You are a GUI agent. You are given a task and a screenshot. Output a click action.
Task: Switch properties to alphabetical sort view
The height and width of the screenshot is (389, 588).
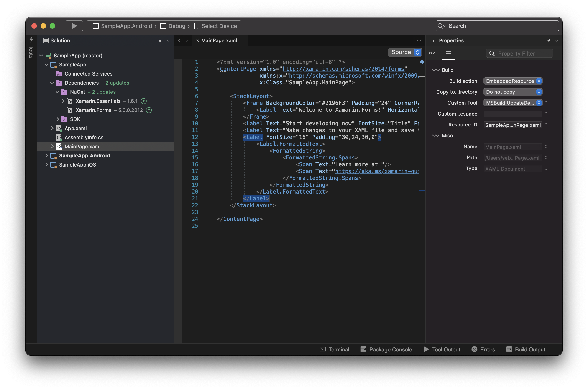coord(432,53)
